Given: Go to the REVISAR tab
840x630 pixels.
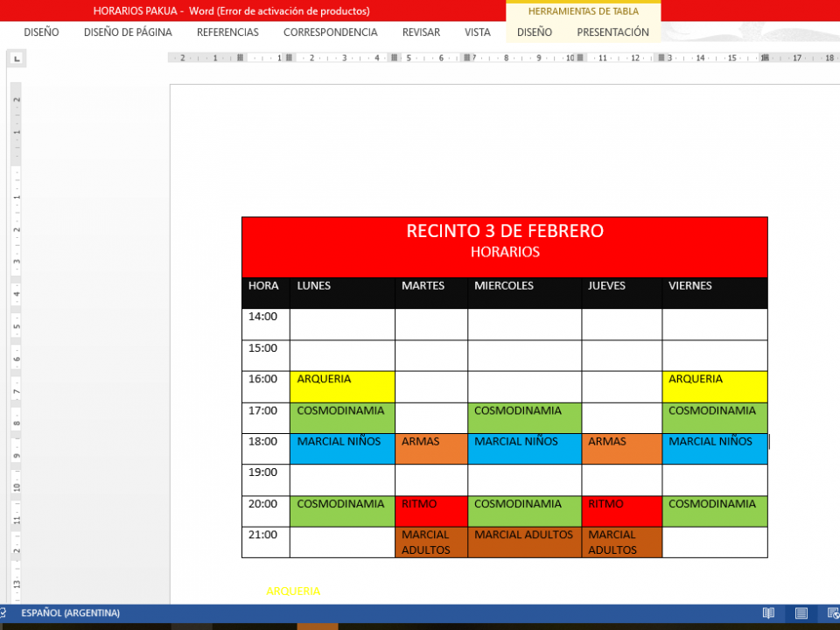Looking at the screenshot, I should (421, 32).
